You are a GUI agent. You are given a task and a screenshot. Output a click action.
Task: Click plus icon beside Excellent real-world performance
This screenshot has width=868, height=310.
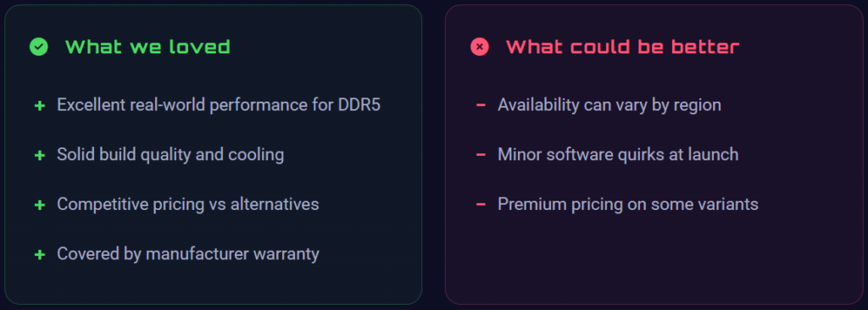(x=39, y=105)
